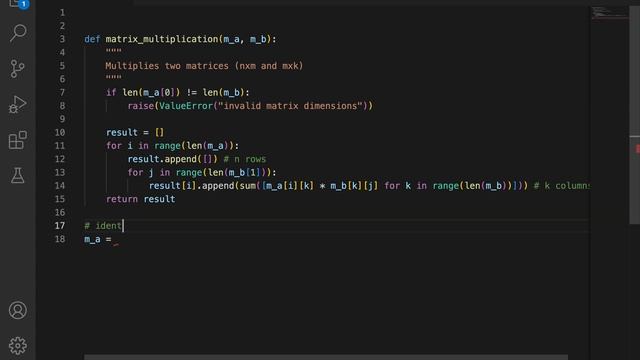Click the '# k columns' comment on line 14
640x360 pixels.
tap(562, 186)
